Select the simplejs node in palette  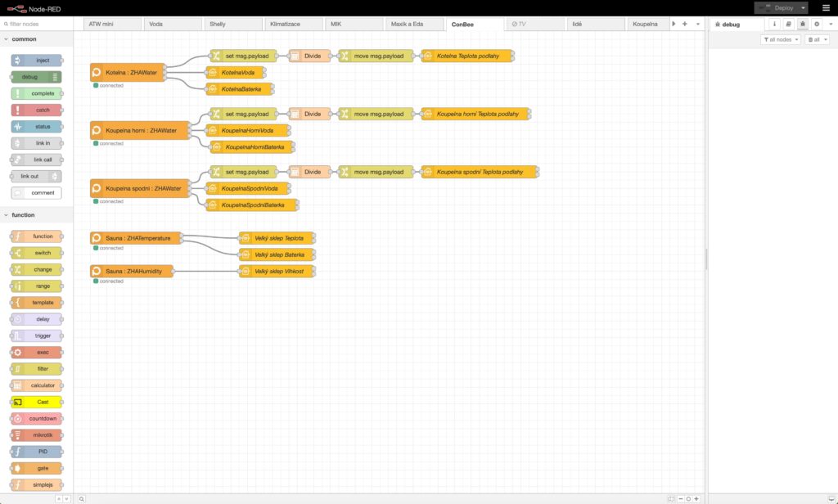36,484
